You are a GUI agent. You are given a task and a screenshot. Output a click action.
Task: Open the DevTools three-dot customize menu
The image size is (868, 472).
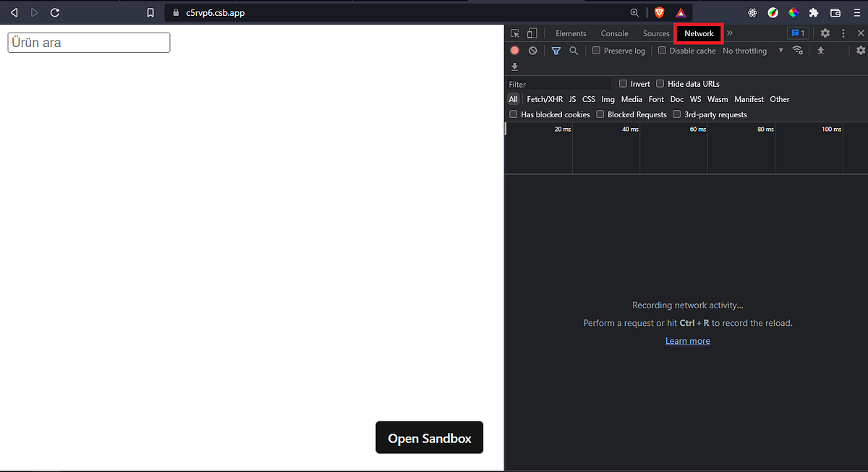point(843,33)
